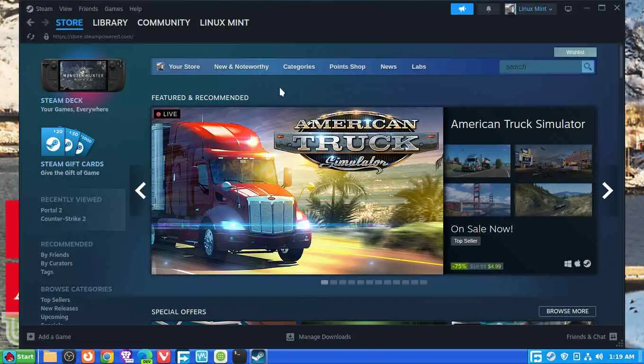Go forward with the right arrow icon
The image size is (644, 364).
click(x=45, y=22)
